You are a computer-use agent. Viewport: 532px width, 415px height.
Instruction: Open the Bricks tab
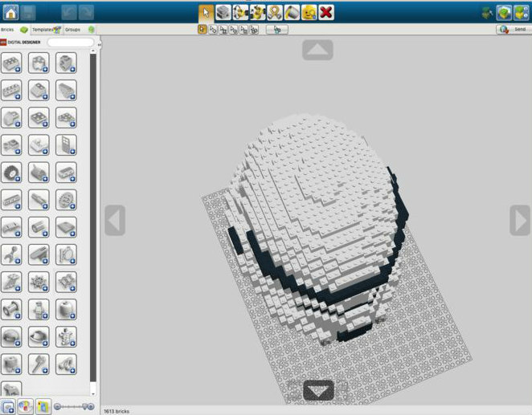(14, 30)
